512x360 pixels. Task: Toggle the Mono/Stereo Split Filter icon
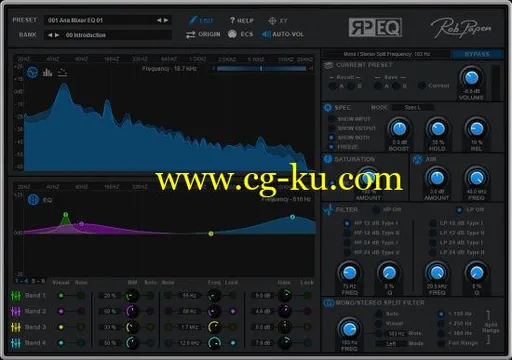point(329,303)
